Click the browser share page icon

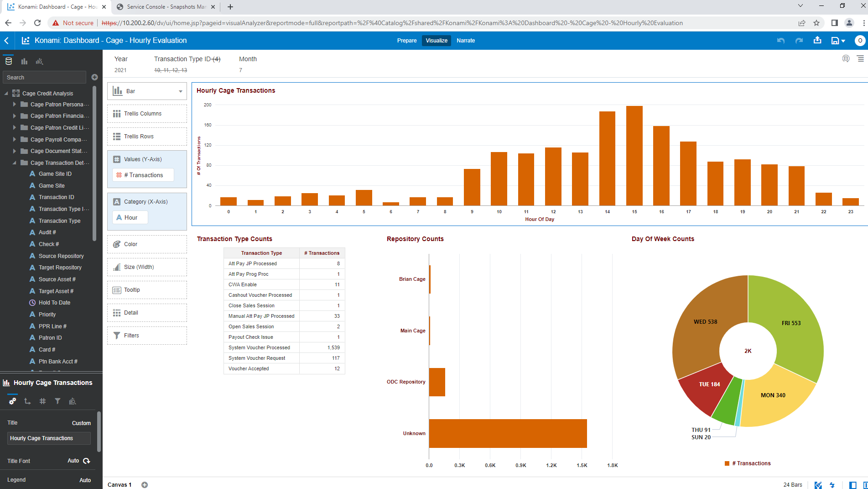(x=802, y=23)
